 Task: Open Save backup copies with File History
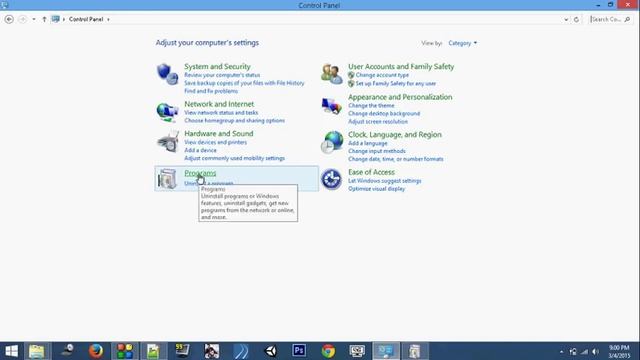coord(244,83)
